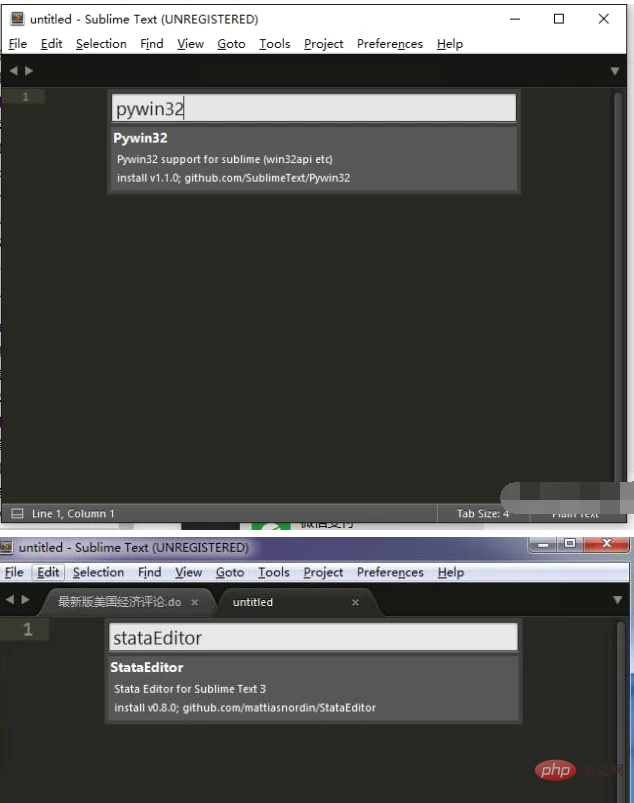Click line number 1 in top window gutter
Screen dimensions: 634x803
[25, 97]
